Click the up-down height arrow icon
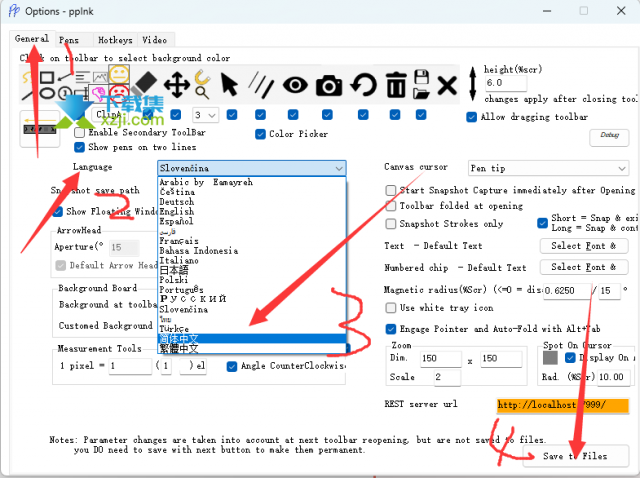This screenshot has width=640, height=478. pos(473,84)
